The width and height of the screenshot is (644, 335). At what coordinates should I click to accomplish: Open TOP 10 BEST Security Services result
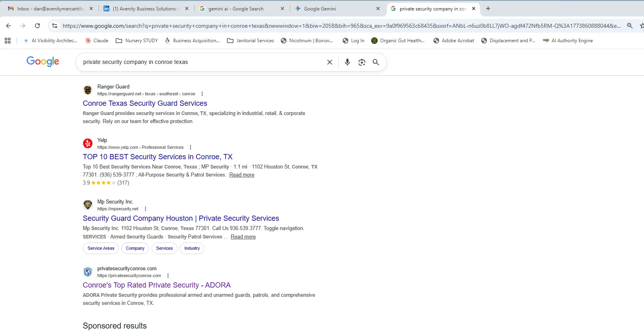click(157, 157)
